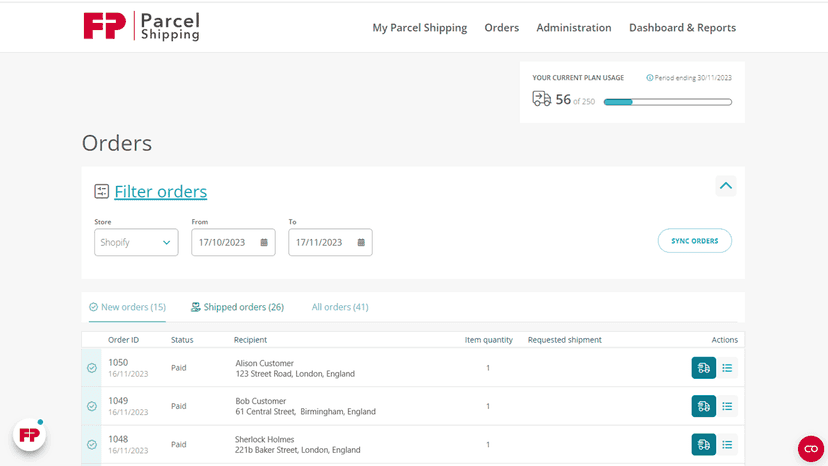The height and width of the screenshot is (466, 828).
Task: Click the ship truck icon for order 1050
Action: (703, 368)
